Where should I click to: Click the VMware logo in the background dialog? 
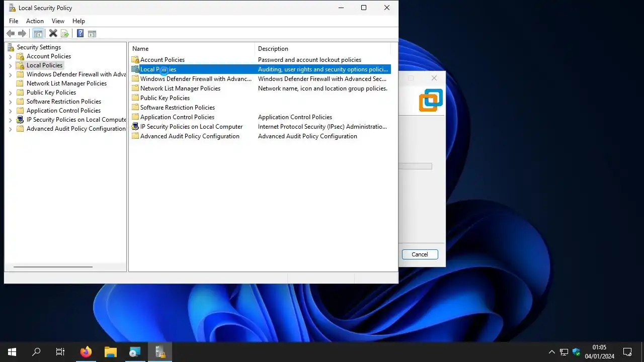tap(431, 100)
